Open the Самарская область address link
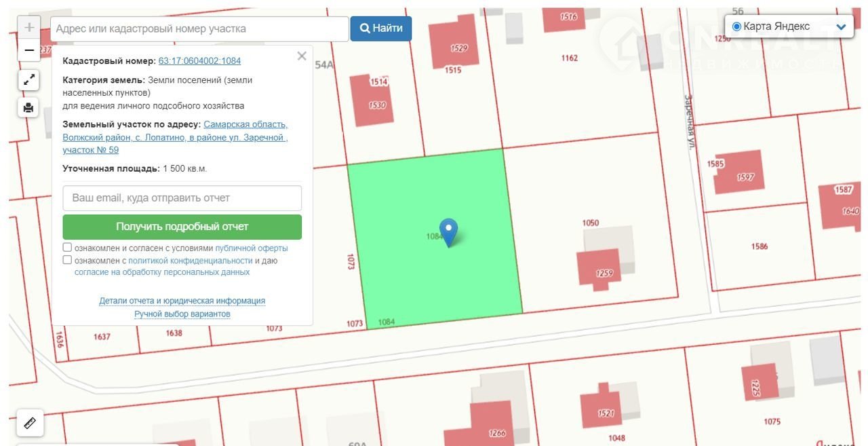 coord(245,125)
